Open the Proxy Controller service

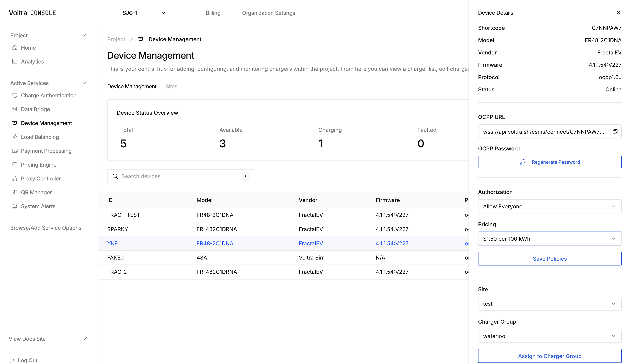tap(41, 178)
